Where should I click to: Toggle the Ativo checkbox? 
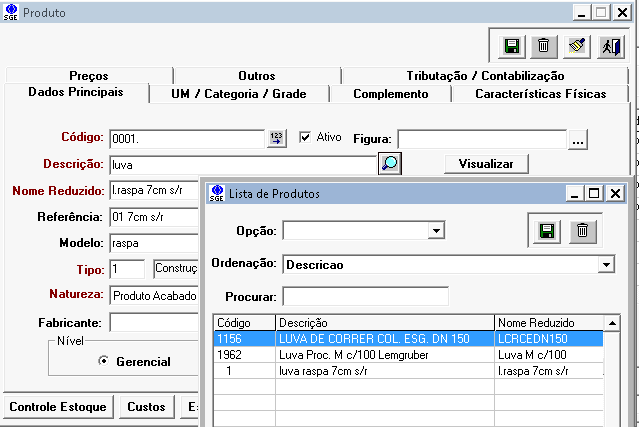(306, 137)
